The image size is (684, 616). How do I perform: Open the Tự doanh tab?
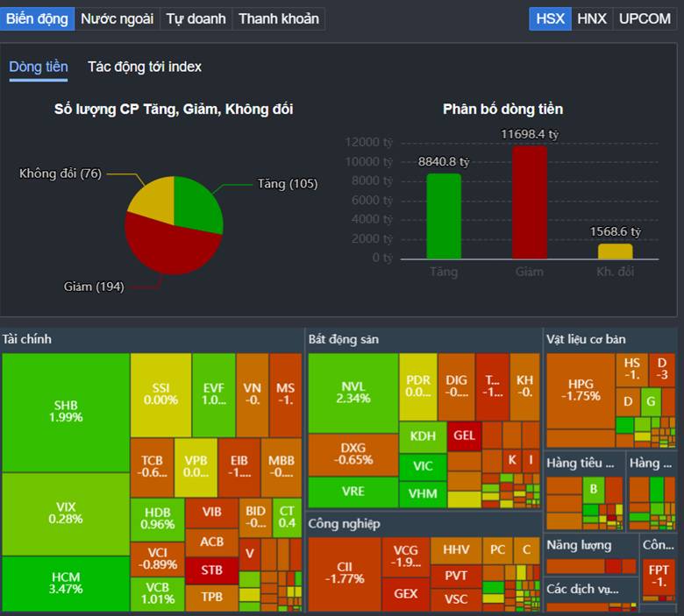coord(196,18)
